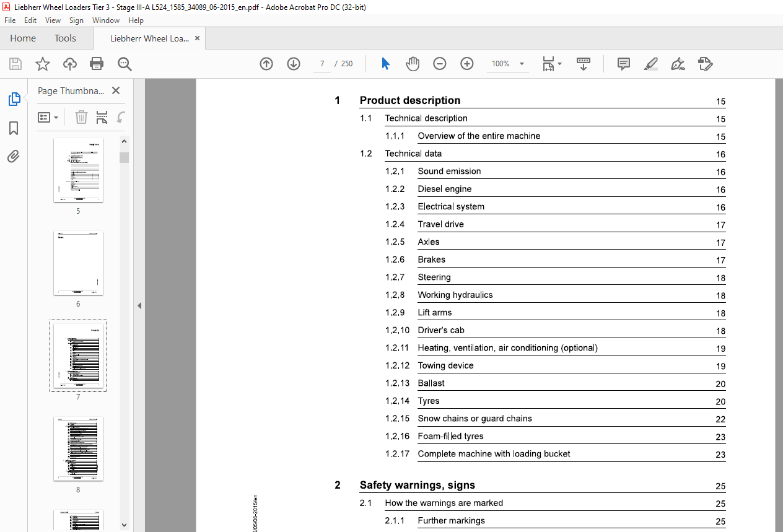Open Attachments paperclip panel
Viewport: 783px width, 532px height.
point(14,157)
